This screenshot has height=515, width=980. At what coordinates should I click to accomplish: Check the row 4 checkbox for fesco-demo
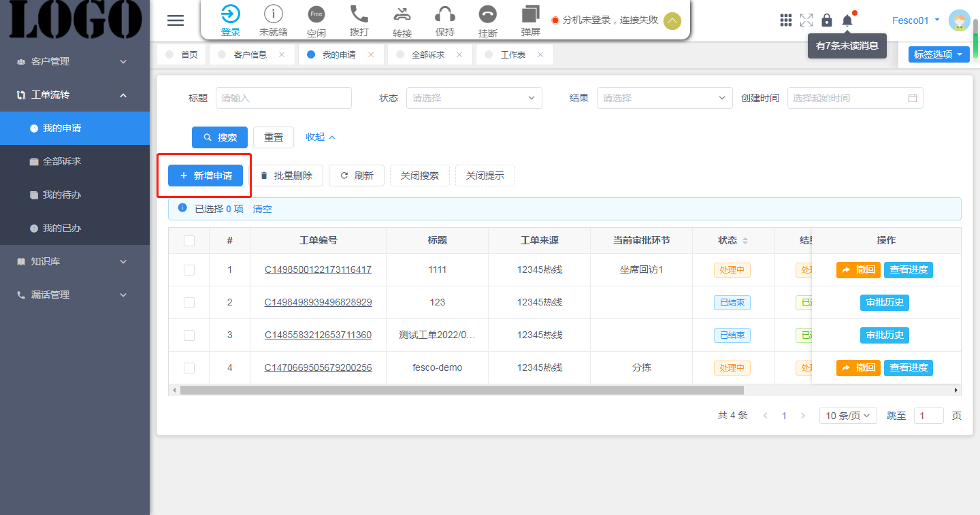[189, 368]
